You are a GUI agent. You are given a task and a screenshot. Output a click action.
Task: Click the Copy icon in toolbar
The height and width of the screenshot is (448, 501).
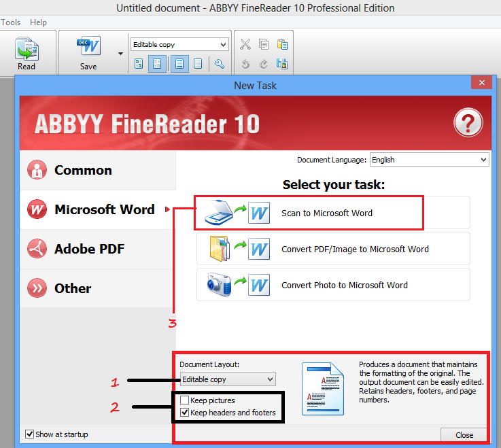(264, 44)
